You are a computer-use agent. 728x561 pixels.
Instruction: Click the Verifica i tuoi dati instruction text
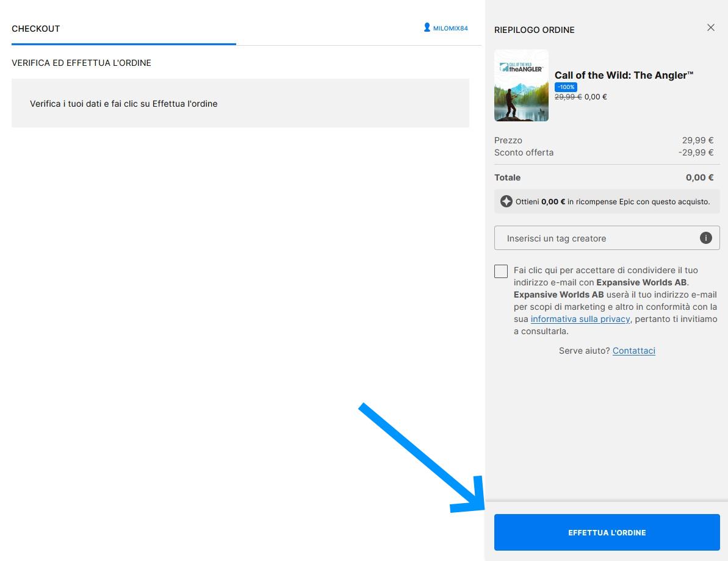tap(123, 104)
